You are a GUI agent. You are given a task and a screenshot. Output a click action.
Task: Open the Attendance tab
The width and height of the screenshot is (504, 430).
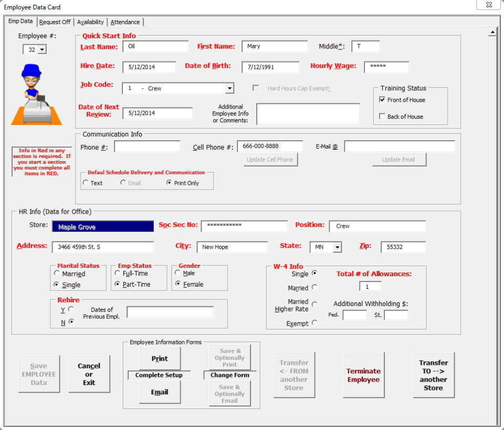point(125,22)
